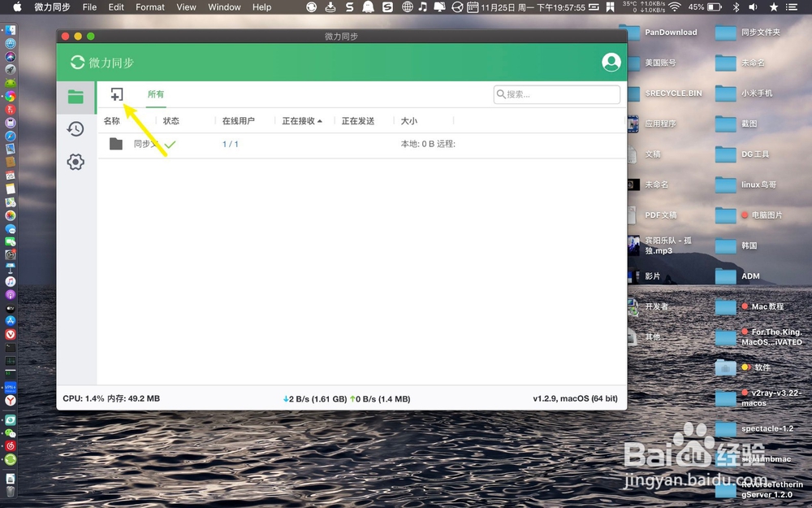Click the green checkmark status icon
The width and height of the screenshot is (812, 508).
(170, 145)
